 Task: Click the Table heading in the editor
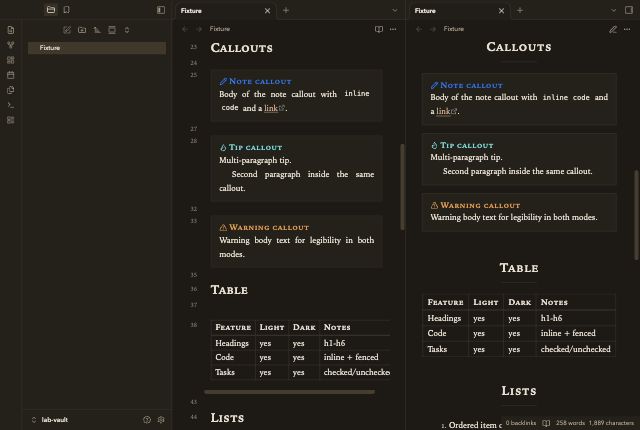point(229,290)
